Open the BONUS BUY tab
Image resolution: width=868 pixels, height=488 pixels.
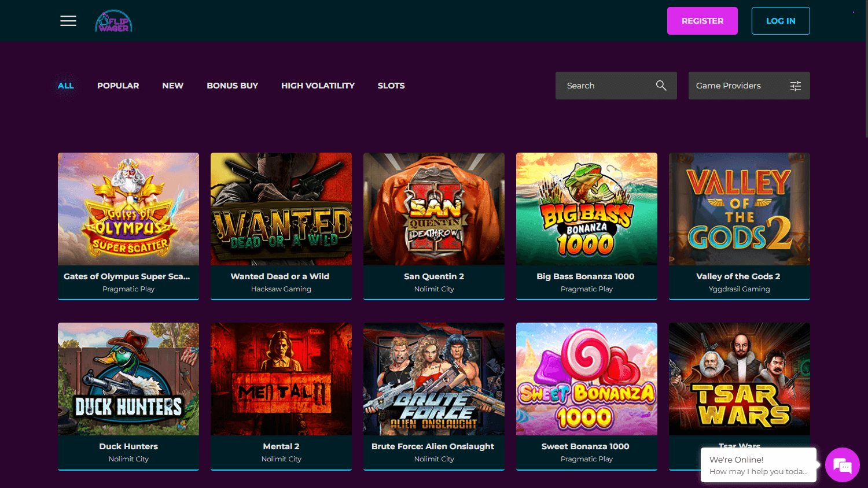tap(233, 86)
